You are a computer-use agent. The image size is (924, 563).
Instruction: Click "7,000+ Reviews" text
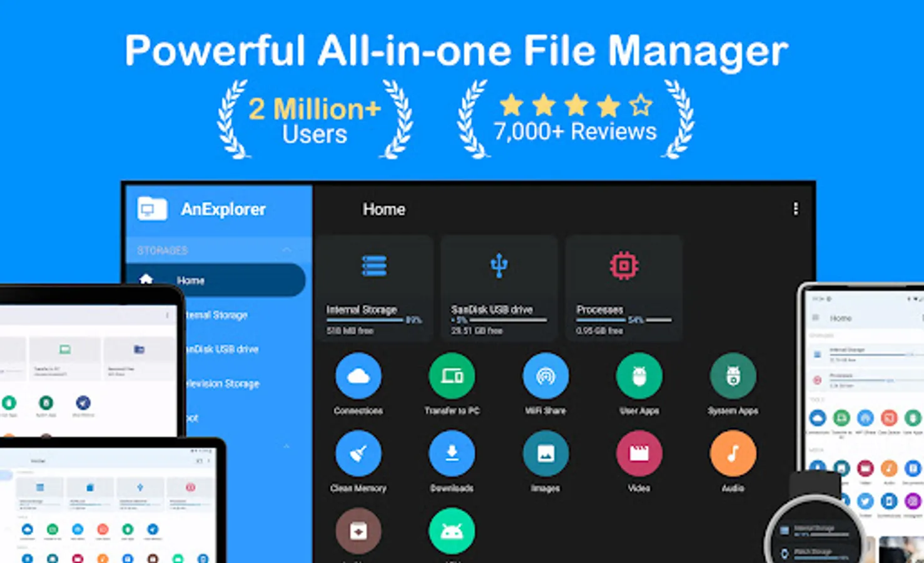pos(575,132)
